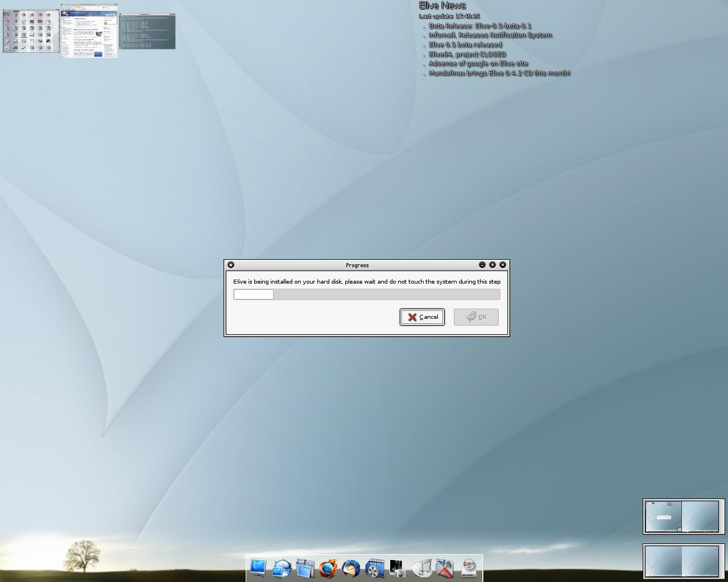Open news 'Elive64, project CLOSED'
This screenshot has width=728, height=582.
coord(467,54)
